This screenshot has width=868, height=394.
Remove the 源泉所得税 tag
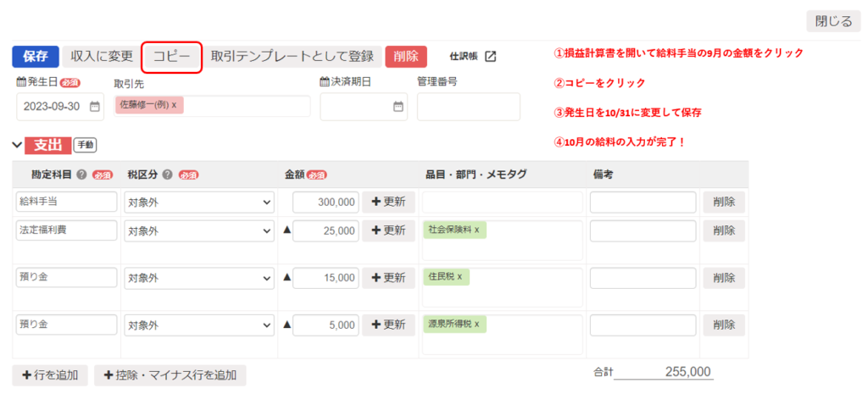coord(476,325)
